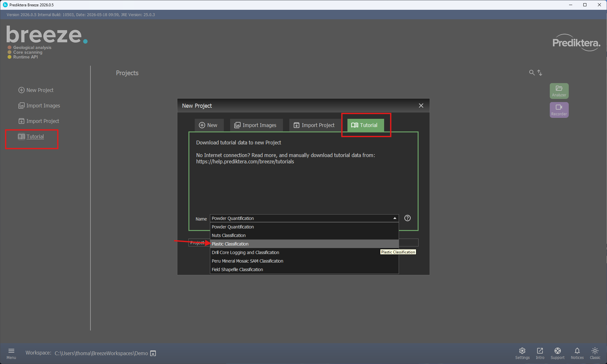Close the New Project dialog
Screen dimensions: 607x364
421,106
